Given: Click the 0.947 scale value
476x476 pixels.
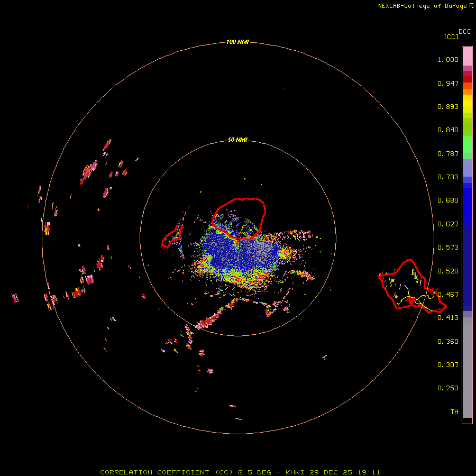Looking at the screenshot, I should pos(448,83).
